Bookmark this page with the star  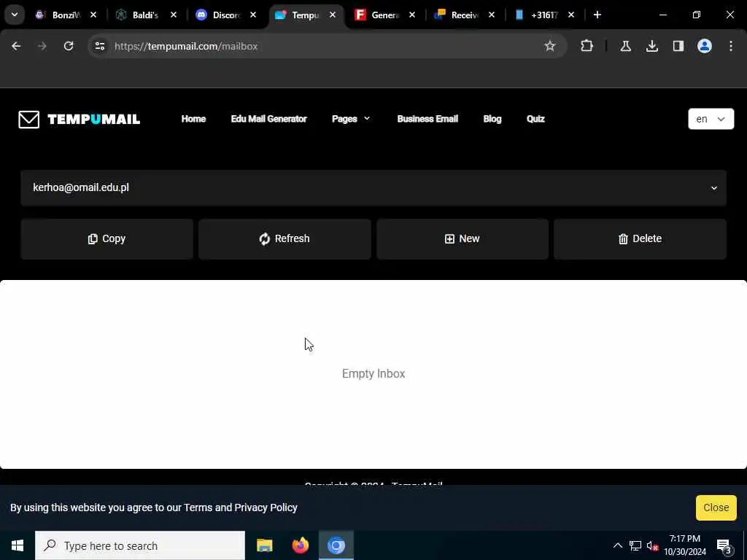tap(550, 46)
